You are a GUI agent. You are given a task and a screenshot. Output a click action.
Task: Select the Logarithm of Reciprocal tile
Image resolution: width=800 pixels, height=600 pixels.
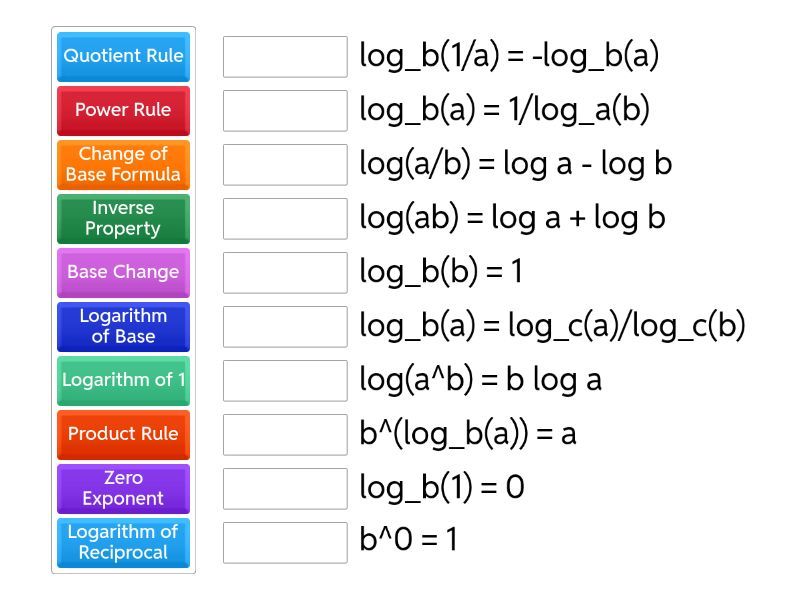123,542
